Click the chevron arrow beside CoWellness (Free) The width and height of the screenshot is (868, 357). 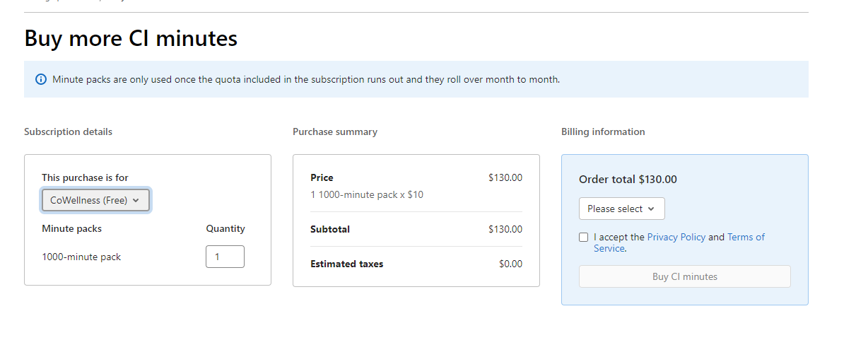pyautogui.click(x=136, y=200)
